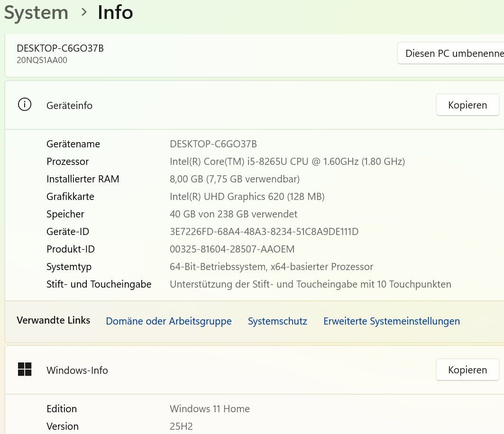
Task: Click the DESKTOP-C6GO37B name in the top card
Action: (x=60, y=48)
